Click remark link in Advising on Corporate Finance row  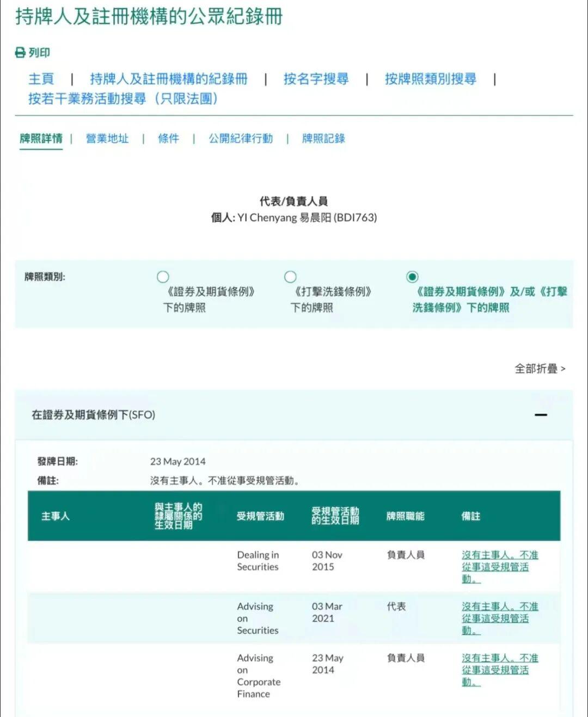499,670
